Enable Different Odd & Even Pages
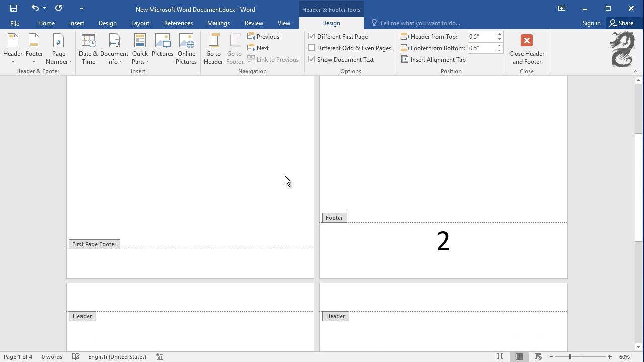Viewport: 644px width, 362px height. [312, 48]
